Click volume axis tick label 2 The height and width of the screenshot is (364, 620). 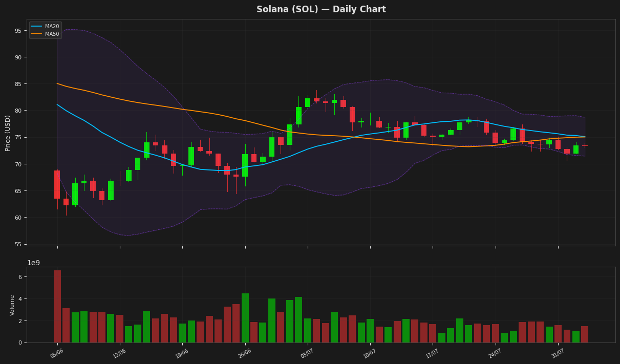(20, 321)
